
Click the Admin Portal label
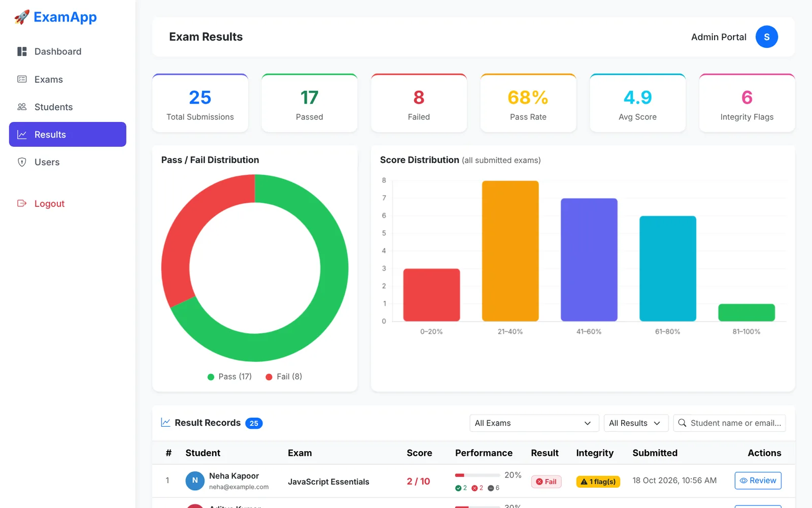[719, 37]
